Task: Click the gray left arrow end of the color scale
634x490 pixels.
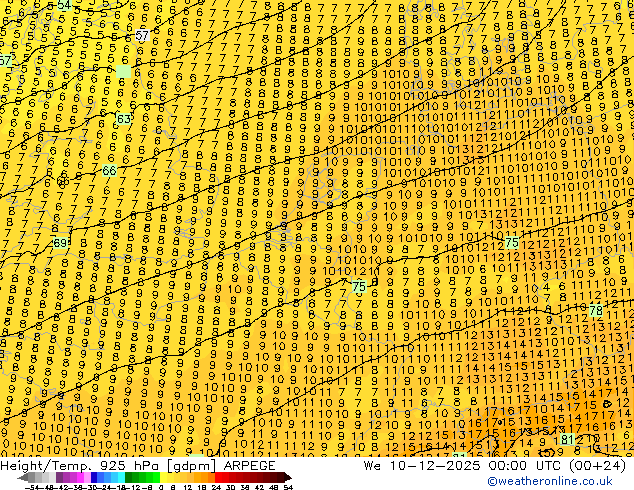Action: (22, 477)
